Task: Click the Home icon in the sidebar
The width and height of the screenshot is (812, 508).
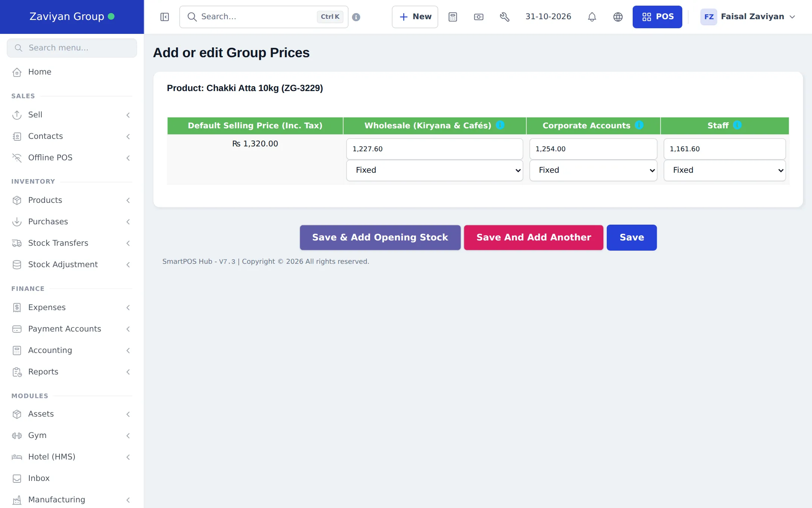Action: click(x=17, y=72)
